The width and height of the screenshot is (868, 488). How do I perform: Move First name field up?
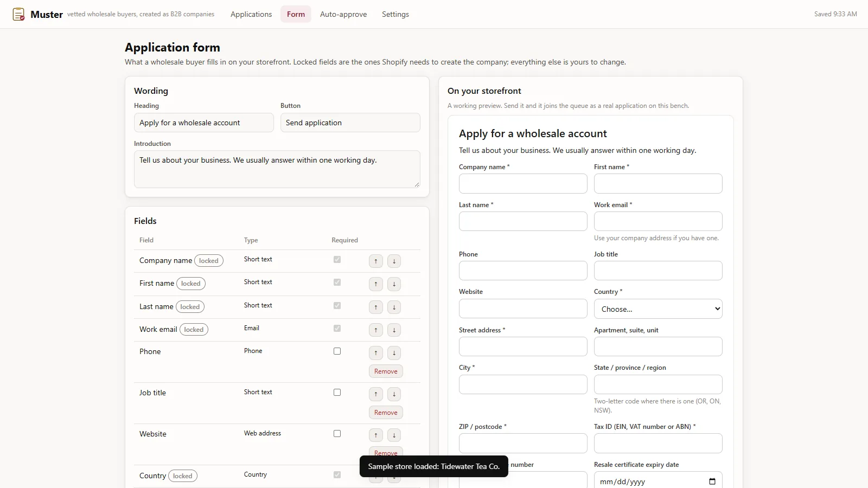[375, 284]
